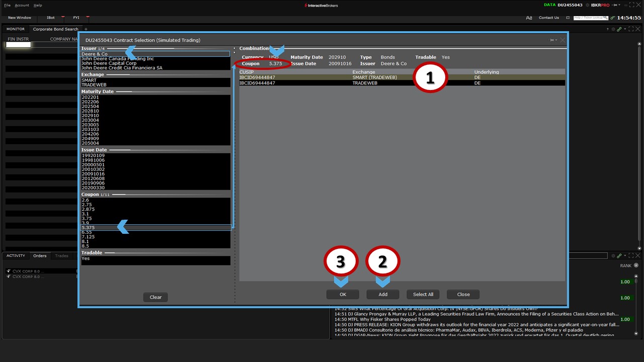
Task: Open the dropdown arrow beside panel link icon
Action: coord(625,29)
